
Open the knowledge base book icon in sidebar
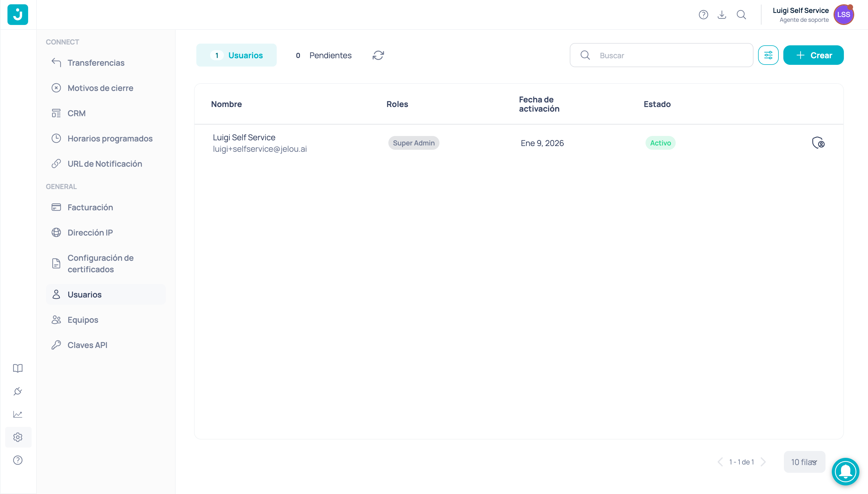[x=18, y=368]
